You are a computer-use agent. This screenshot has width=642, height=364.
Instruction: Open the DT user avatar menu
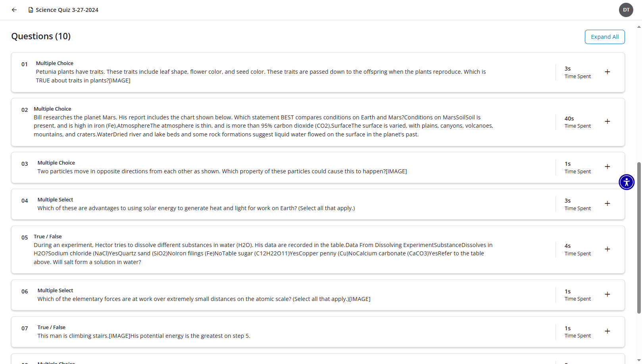coord(626,10)
